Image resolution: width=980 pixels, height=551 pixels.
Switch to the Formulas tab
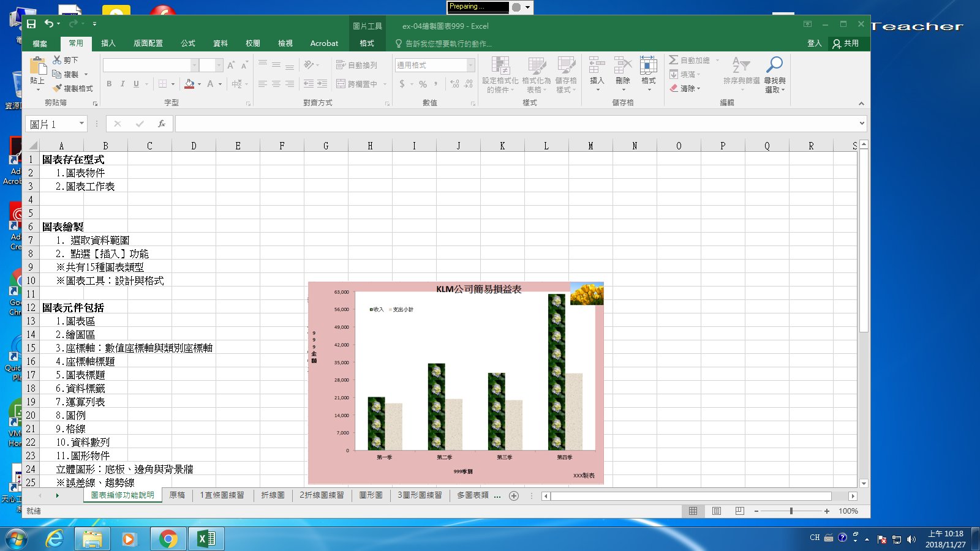[188, 43]
